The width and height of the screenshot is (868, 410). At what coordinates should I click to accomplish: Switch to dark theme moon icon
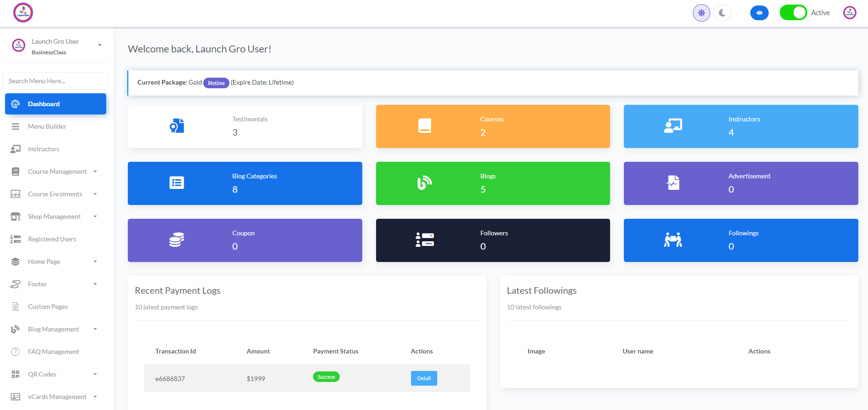pos(722,13)
